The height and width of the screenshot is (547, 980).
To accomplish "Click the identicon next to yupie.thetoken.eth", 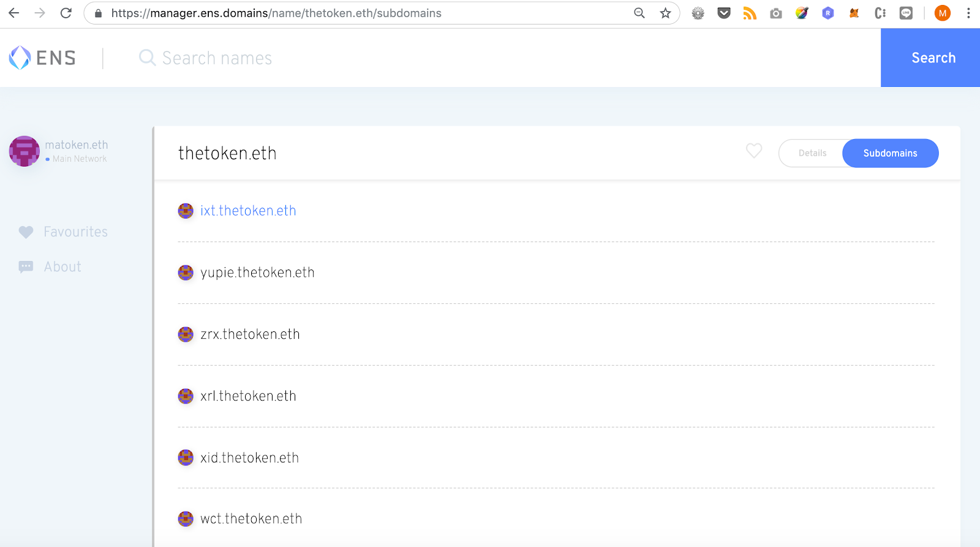I will [186, 273].
